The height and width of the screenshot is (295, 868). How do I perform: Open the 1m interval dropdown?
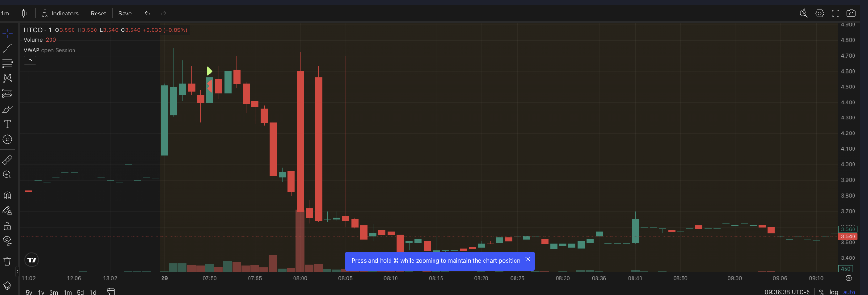tap(5, 14)
